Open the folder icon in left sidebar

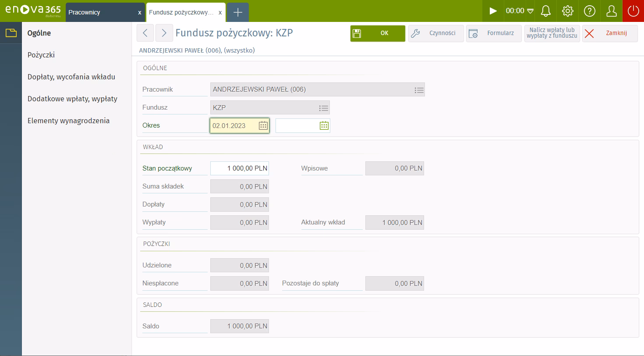click(x=11, y=33)
